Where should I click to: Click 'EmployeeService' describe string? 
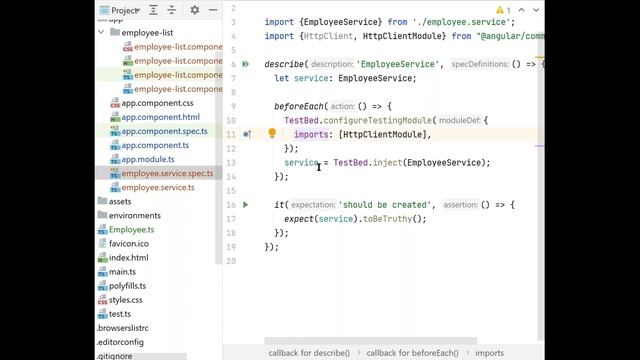pos(397,64)
